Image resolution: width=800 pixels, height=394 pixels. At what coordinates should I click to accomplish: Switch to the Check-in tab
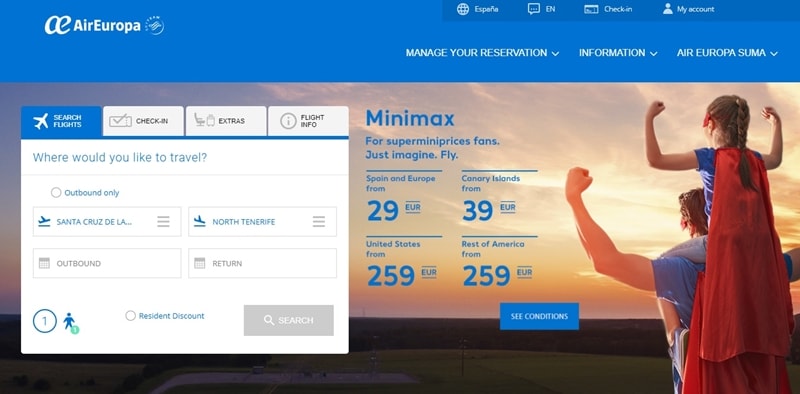coord(143,121)
